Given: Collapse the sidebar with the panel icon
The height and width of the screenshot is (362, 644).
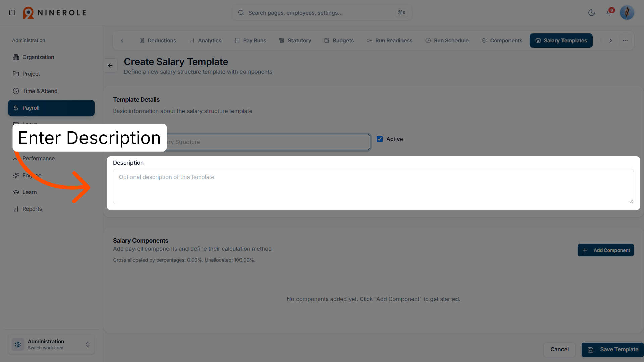Looking at the screenshot, I should coord(12,13).
